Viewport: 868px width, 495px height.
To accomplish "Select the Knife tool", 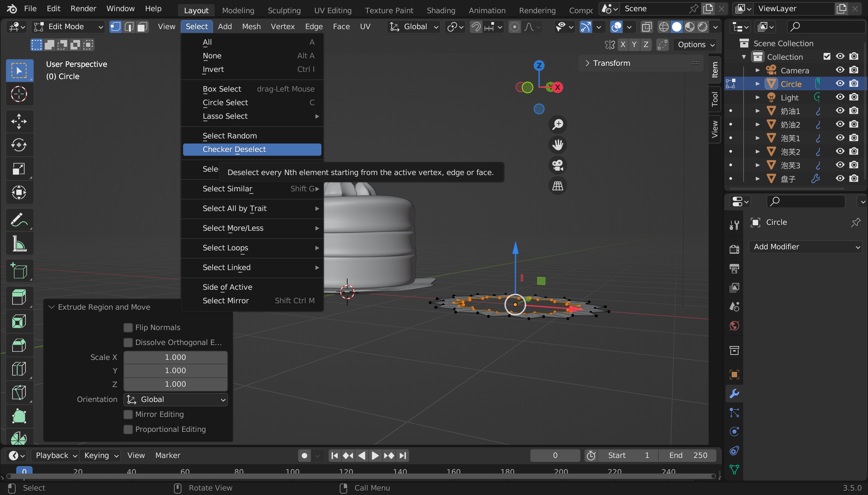I will point(19,393).
